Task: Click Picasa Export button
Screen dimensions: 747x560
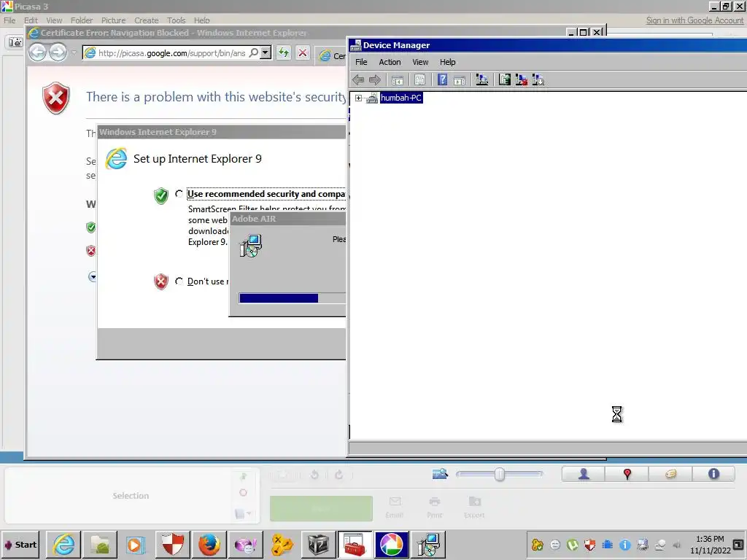Action: tap(474, 507)
